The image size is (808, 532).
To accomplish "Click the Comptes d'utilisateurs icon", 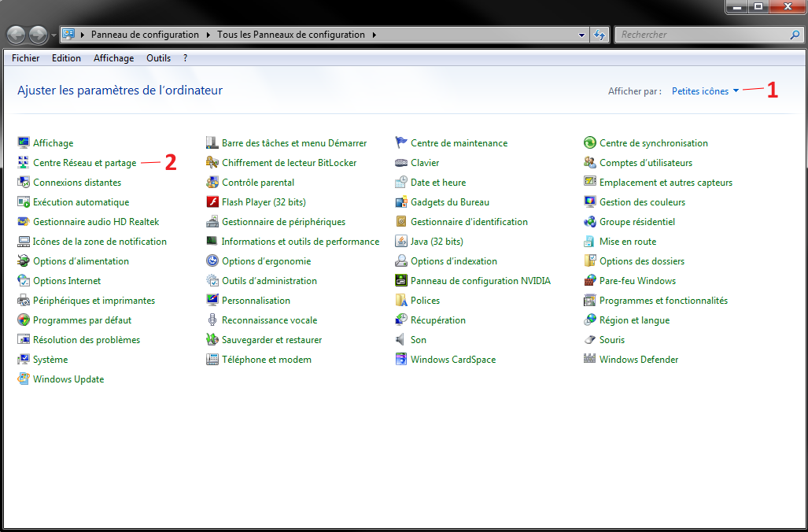I will pyautogui.click(x=590, y=162).
